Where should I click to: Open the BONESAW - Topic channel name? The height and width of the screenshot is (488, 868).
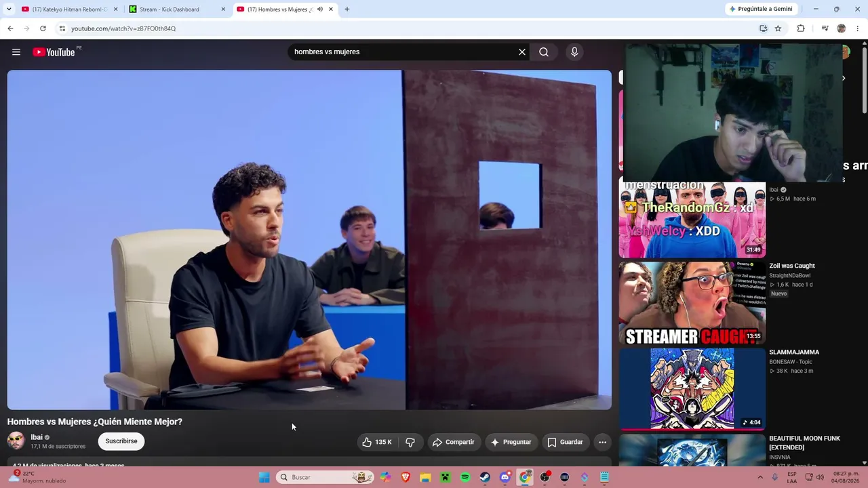pos(791,362)
